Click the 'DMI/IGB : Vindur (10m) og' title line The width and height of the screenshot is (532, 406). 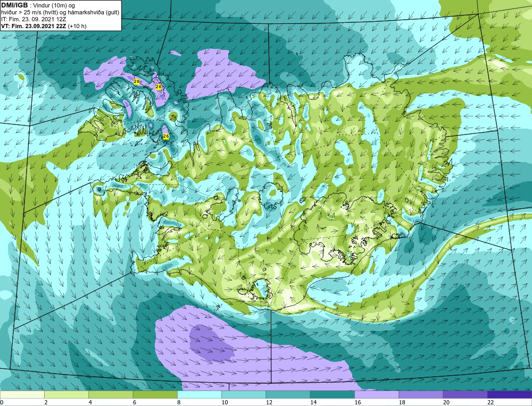(38, 5)
